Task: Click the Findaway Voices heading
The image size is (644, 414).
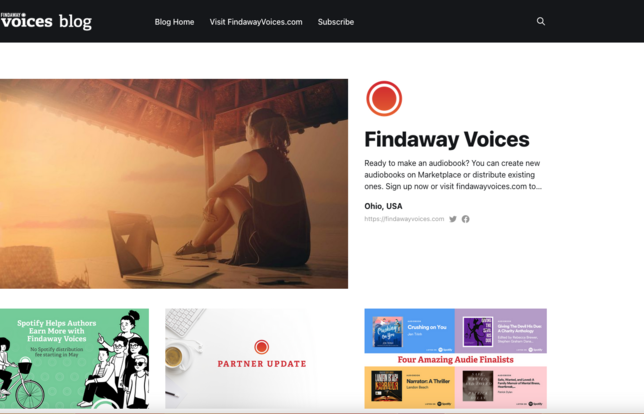Action: point(447,139)
